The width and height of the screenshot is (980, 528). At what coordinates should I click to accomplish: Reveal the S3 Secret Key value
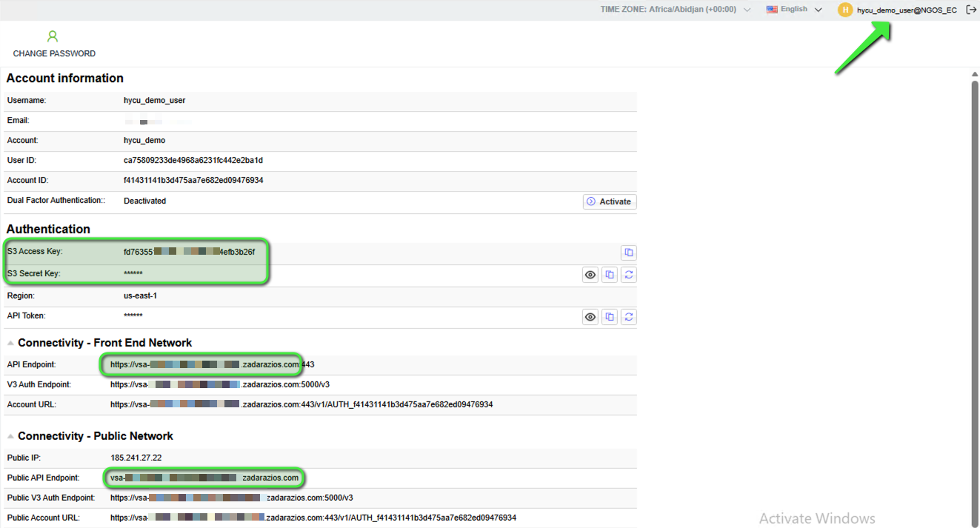pos(590,275)
